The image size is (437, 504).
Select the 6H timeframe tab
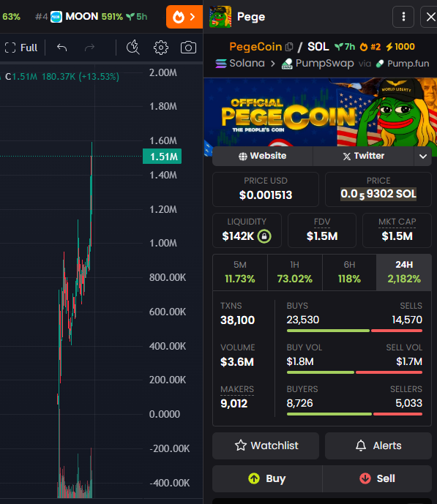pyautogui.click(x=349, y=272)
